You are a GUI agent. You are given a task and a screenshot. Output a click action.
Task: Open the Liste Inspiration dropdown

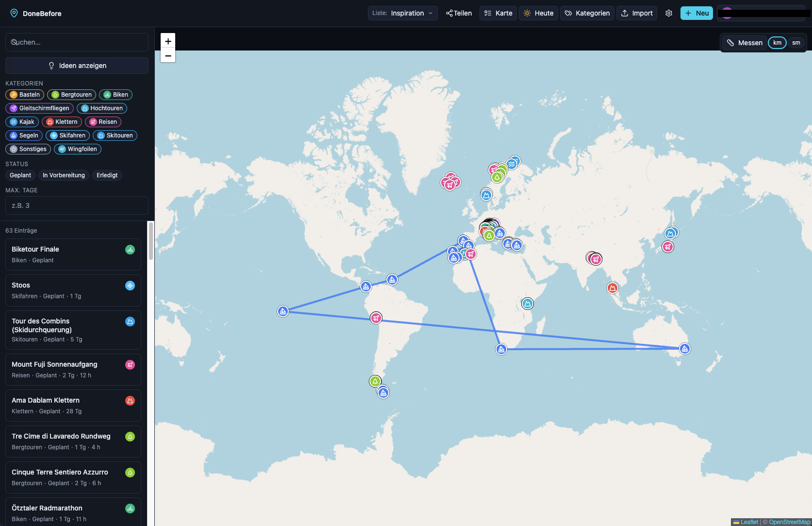pyautogui.click(x=402, y=13)
